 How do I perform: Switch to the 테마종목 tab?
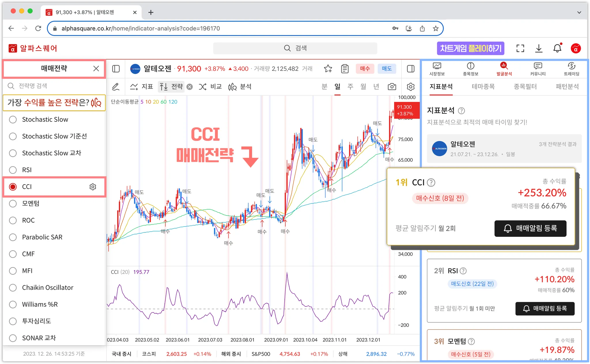coord(483,87)
